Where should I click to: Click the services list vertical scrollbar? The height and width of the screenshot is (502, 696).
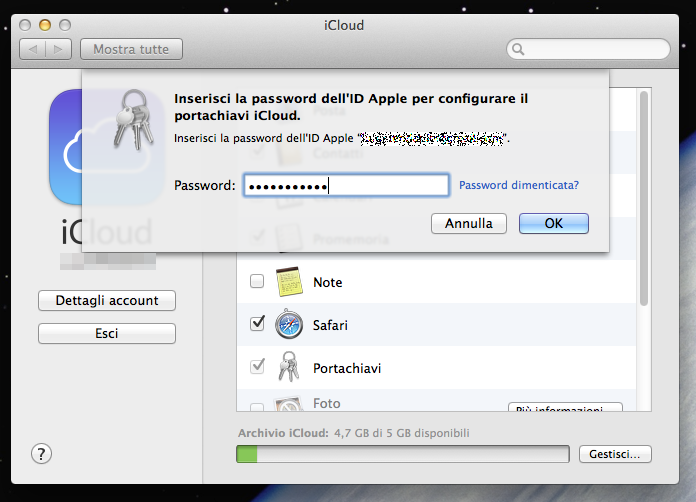(644, 198)
